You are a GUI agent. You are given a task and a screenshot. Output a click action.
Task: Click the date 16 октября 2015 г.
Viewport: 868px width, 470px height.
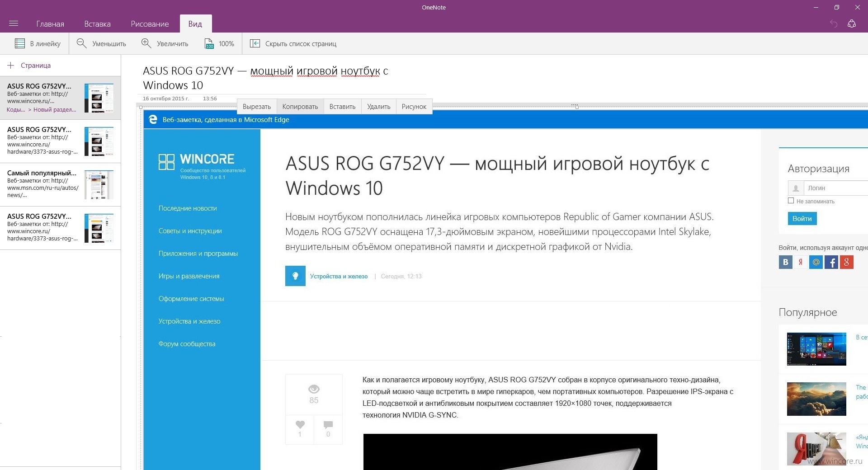166,99
